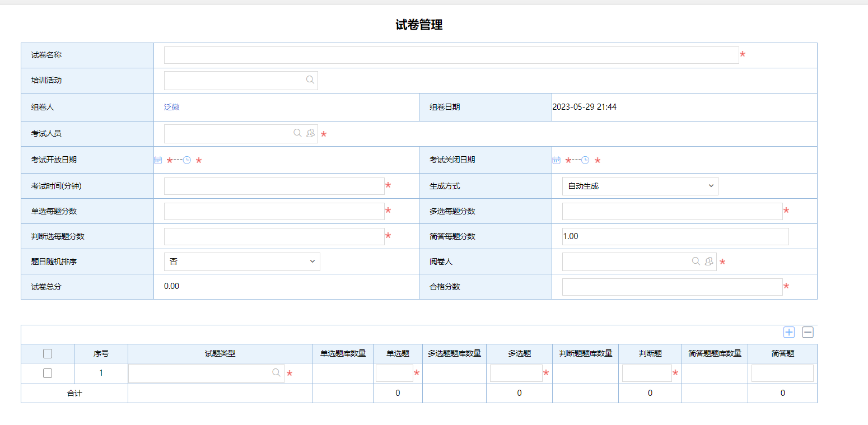Click the 单选题 count input in row 1
868x425 pixels.
394,373
